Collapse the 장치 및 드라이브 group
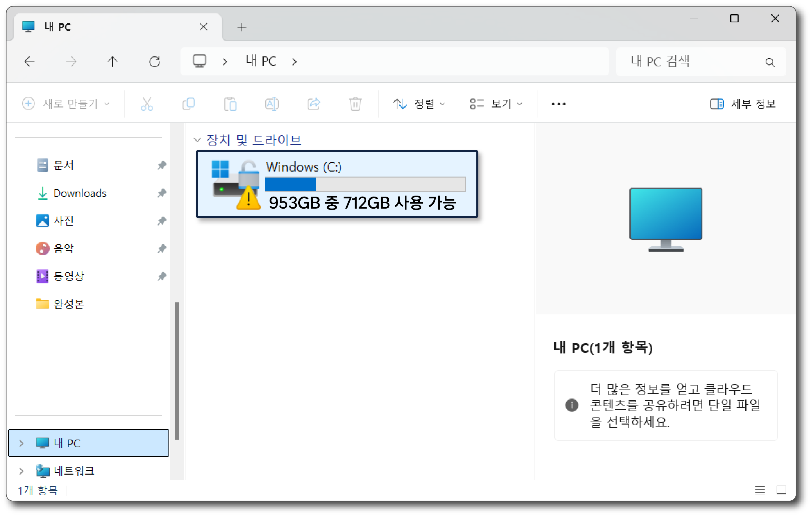Viewport: 812px width, 517px height. (197, 140)
